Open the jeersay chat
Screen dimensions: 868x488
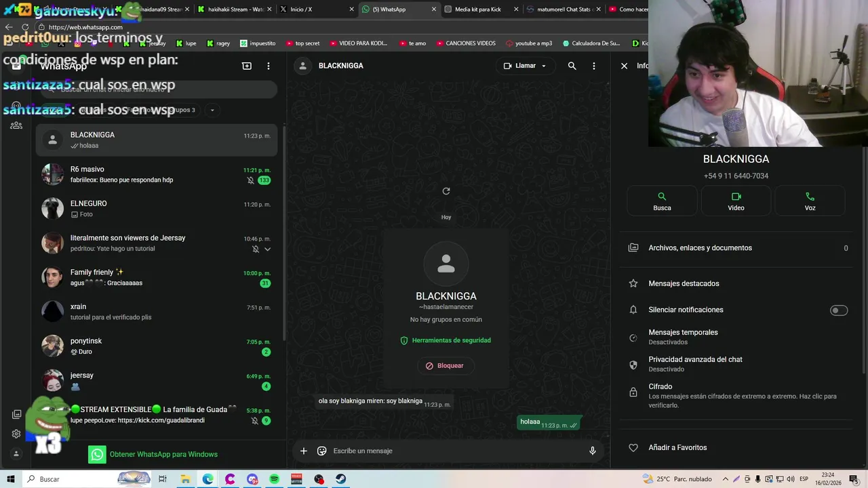(157, 380)
